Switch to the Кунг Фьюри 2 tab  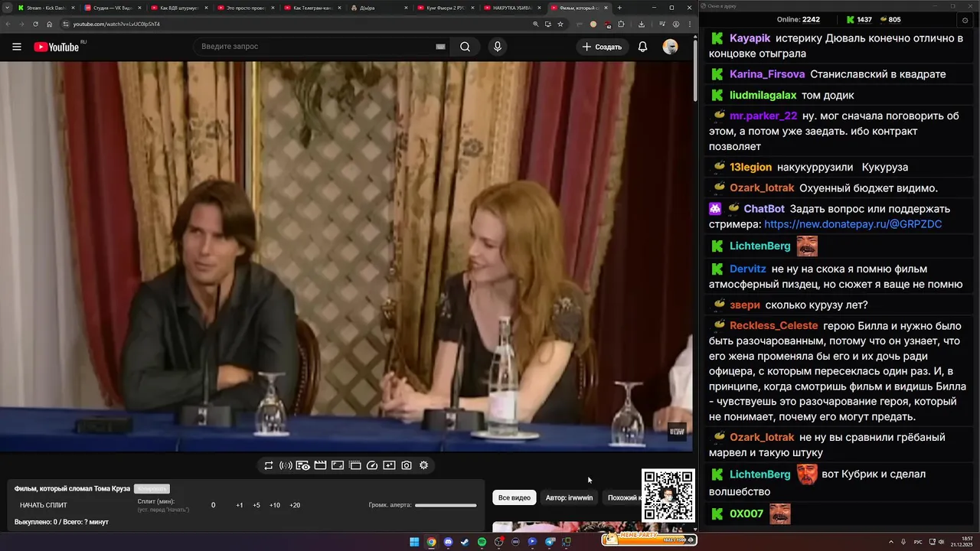[x=444, y=8]
